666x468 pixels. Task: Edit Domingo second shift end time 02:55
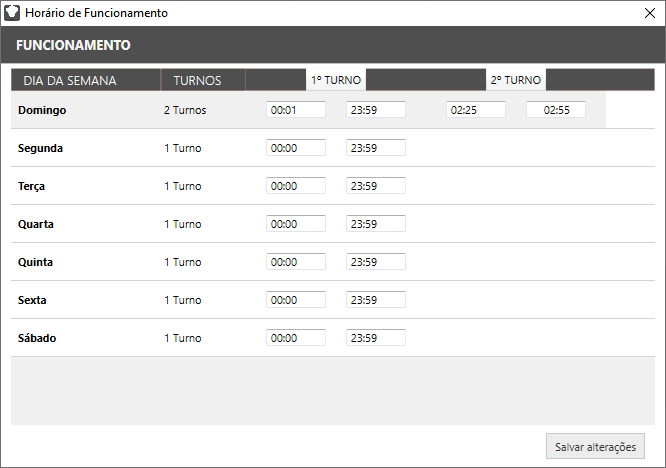[556, 110]
